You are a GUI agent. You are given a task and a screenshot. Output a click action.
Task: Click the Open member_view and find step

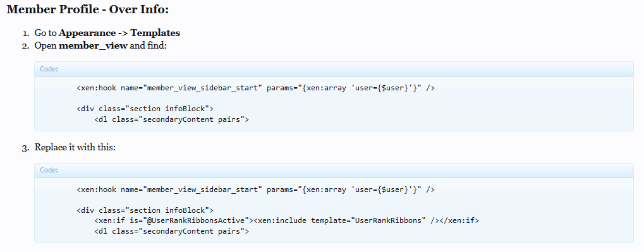coord(100,45)
